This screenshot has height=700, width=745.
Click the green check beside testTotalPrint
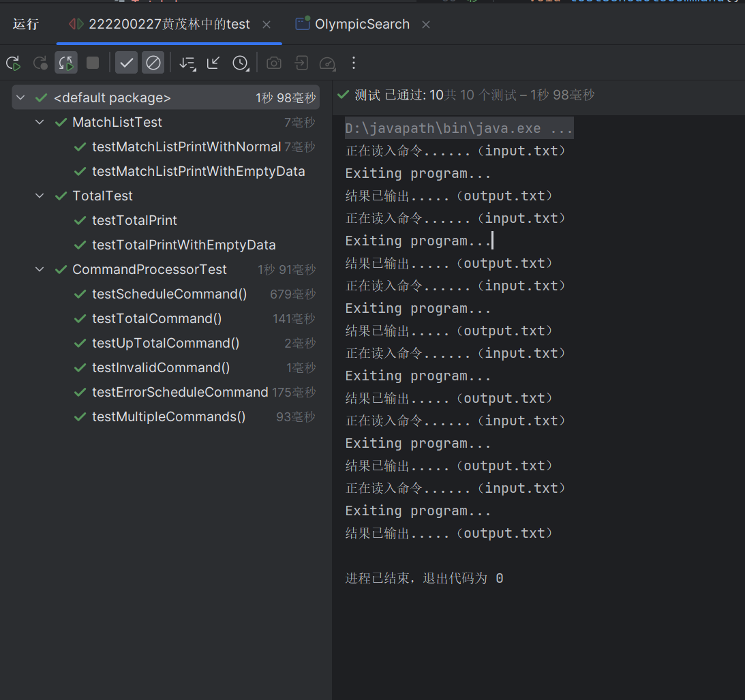click(x=80, y=221)
